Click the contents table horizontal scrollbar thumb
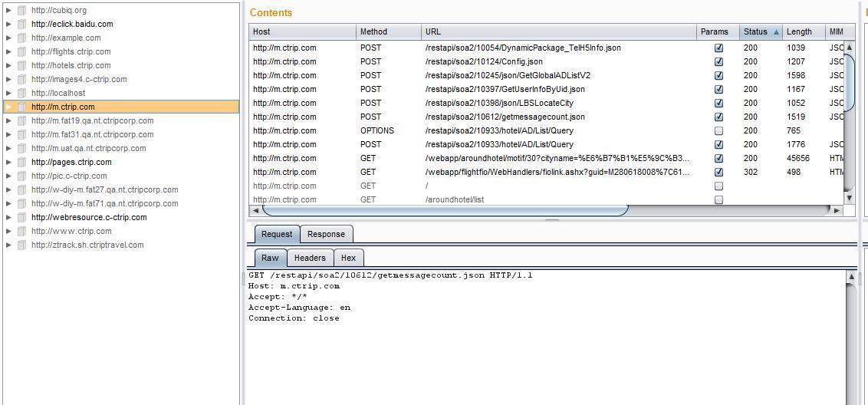Viewport: 868px width, 405px height. tap(446, 210)
